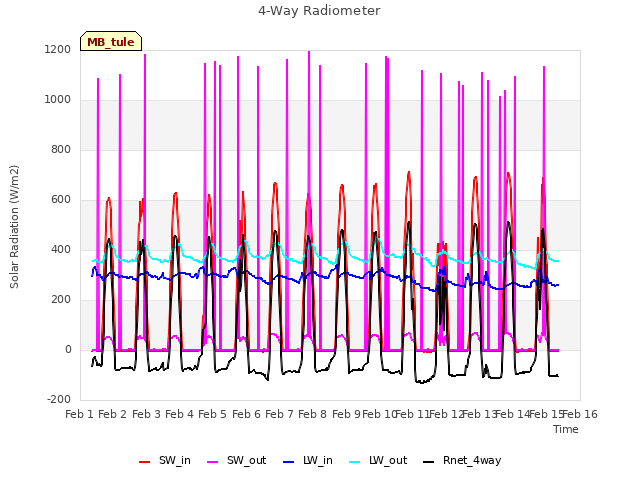Click the Feb 2 x-axis tick label
The width and height of the screenshot is (640, 480).
click(113, 414)
